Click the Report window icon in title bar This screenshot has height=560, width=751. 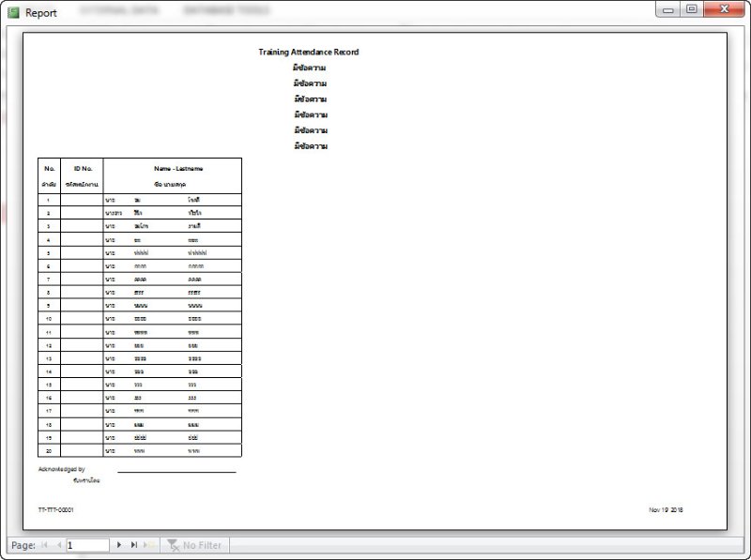(13, 12)
